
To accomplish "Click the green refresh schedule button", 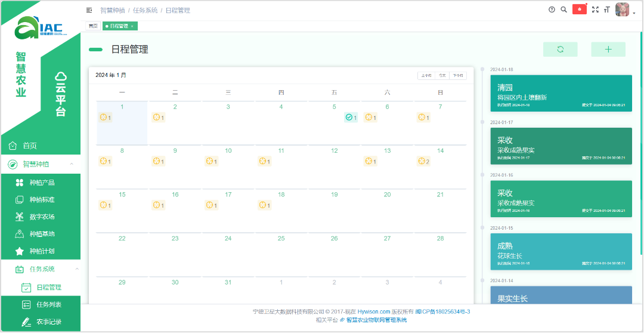I will (x=560, y=50).
